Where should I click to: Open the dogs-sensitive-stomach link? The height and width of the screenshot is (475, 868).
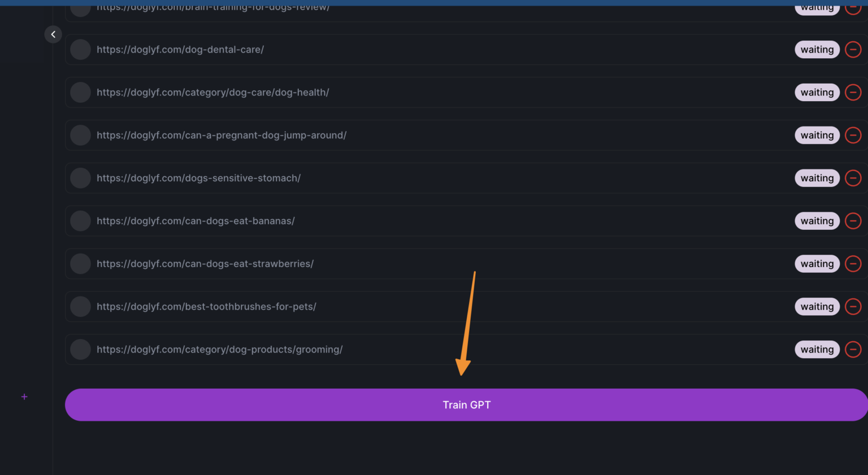click(x=198, y=178)
